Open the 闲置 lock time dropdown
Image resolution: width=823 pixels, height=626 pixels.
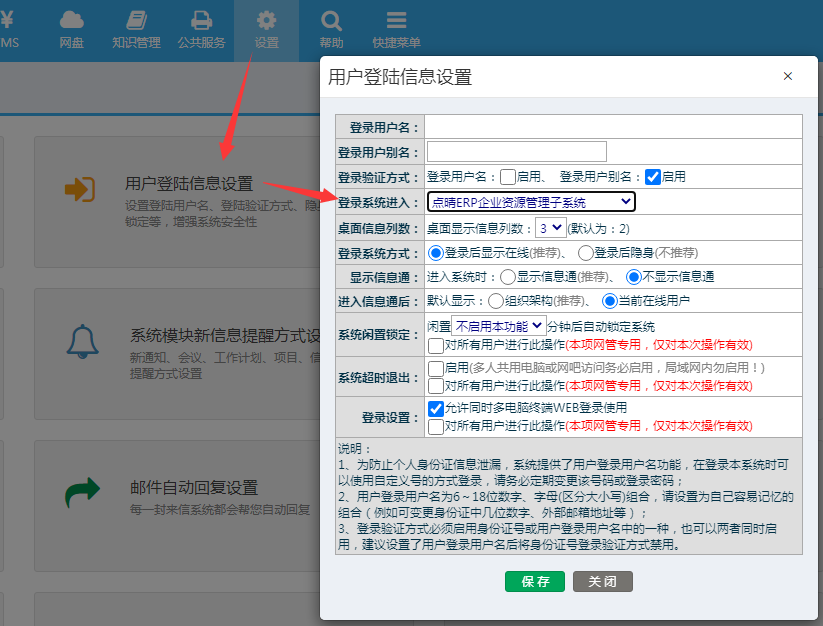pos(498,325)
